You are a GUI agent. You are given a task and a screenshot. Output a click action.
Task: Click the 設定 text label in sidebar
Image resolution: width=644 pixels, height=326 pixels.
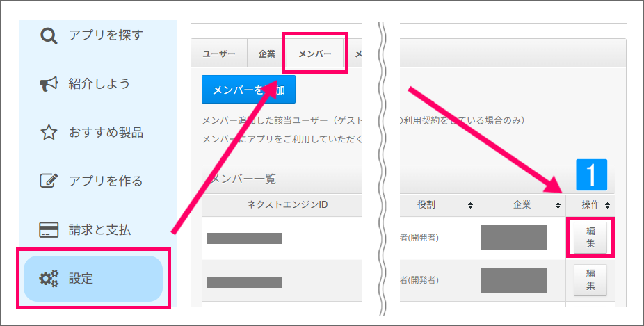point(81,279)
